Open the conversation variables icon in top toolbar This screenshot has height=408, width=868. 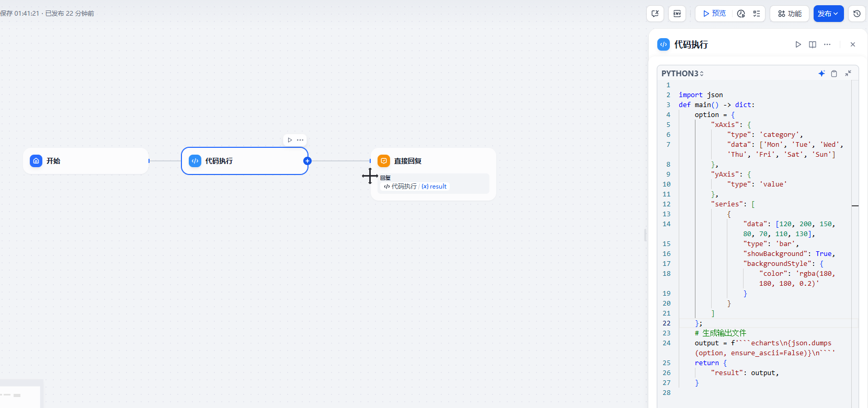[x=655, y=14]
